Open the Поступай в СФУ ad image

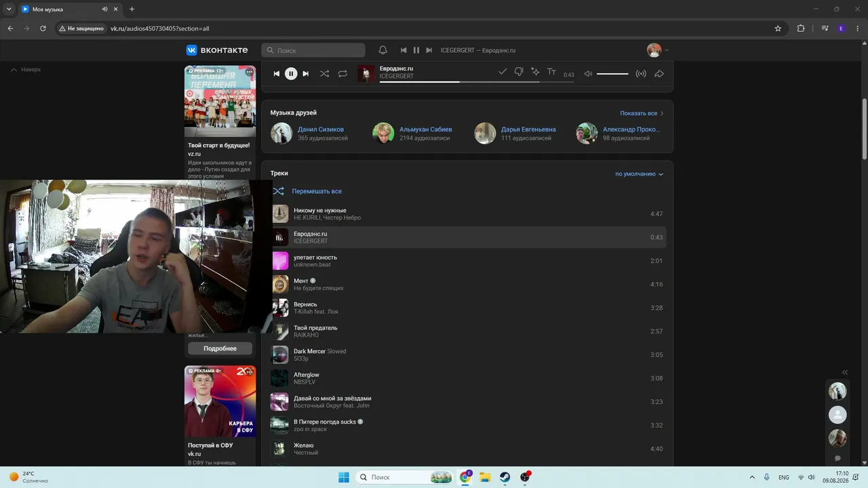pyautogui.click(x=220, y=401)
